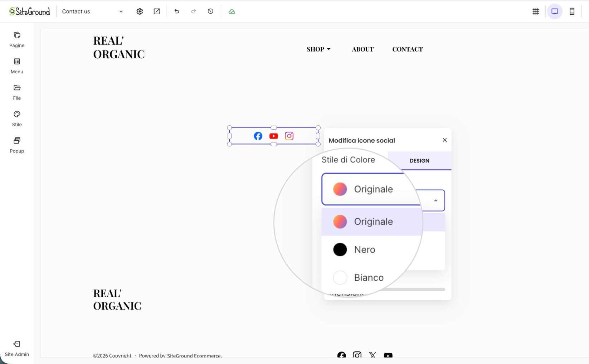The width and height of the screenshot is (589, 364).
Task: Click the Facebook icon in selected widget
Action: click(258, 136)
